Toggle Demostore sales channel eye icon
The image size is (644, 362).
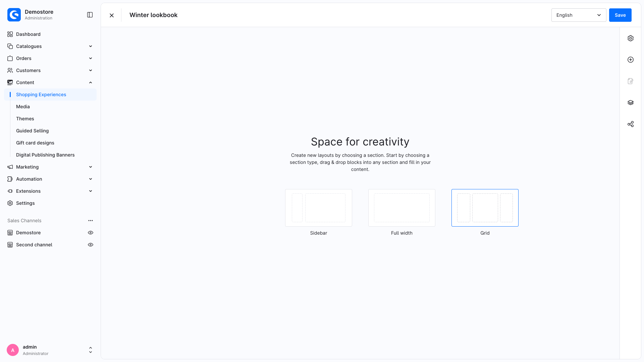91,233
